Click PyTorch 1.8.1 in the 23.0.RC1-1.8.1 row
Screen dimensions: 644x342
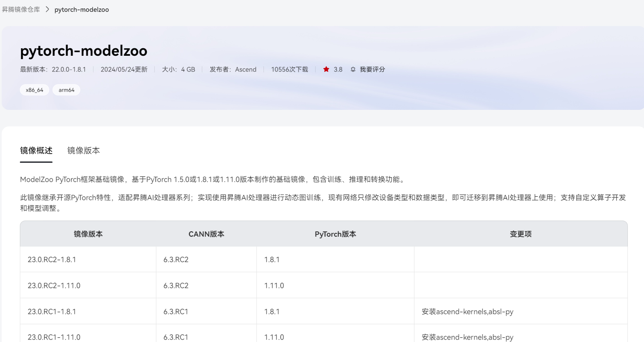point(272,312)
